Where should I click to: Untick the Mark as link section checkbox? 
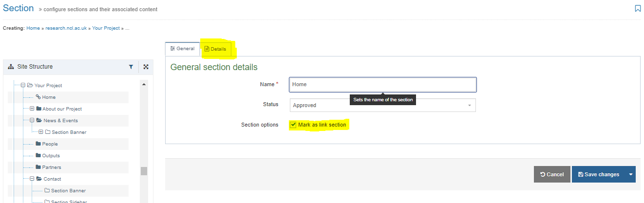293,125
